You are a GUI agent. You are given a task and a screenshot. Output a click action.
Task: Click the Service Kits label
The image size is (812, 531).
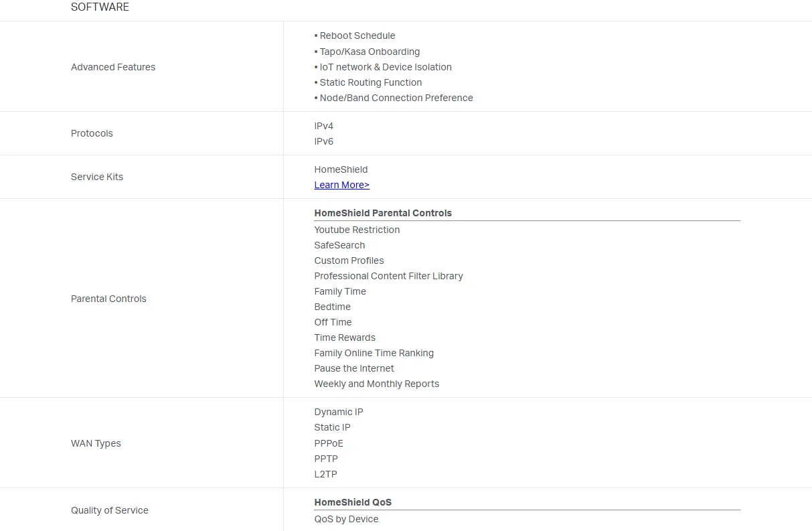(97, 177)
